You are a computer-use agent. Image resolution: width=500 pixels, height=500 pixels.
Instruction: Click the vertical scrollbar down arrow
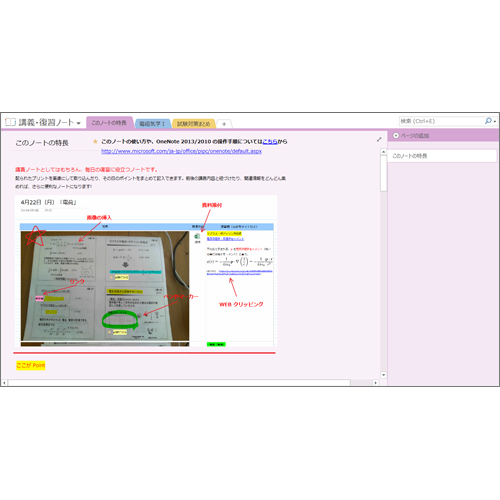click(x=383, y=375)
